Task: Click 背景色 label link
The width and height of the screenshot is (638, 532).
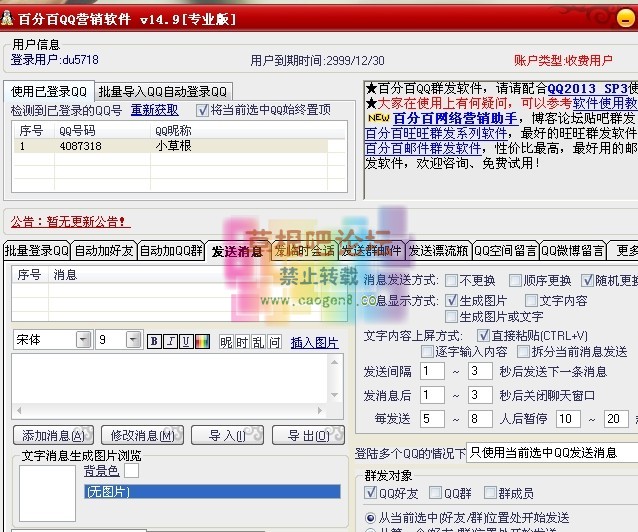Action: (x=101, y=471)
